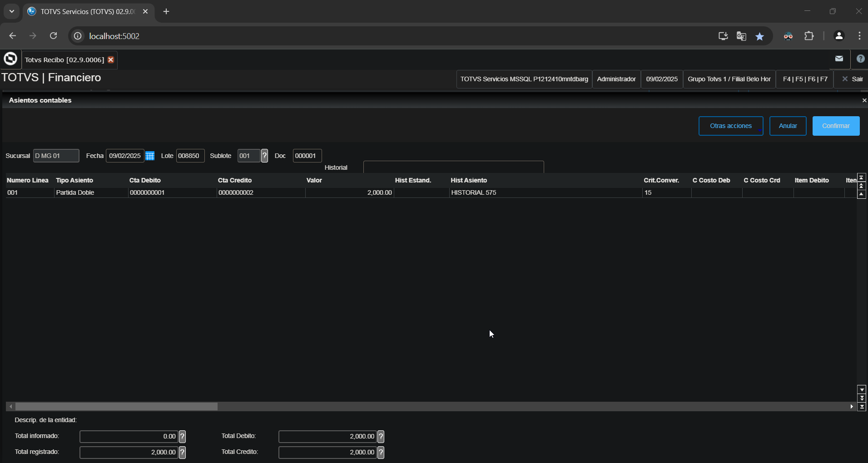Click the lookup icon beside Sublote field

click(264, 156)
